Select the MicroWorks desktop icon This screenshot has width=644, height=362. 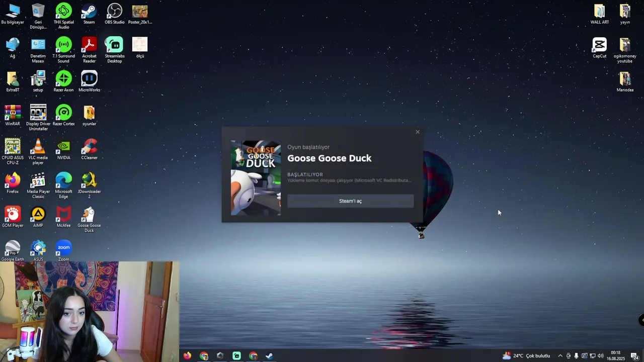click(89, 81)
